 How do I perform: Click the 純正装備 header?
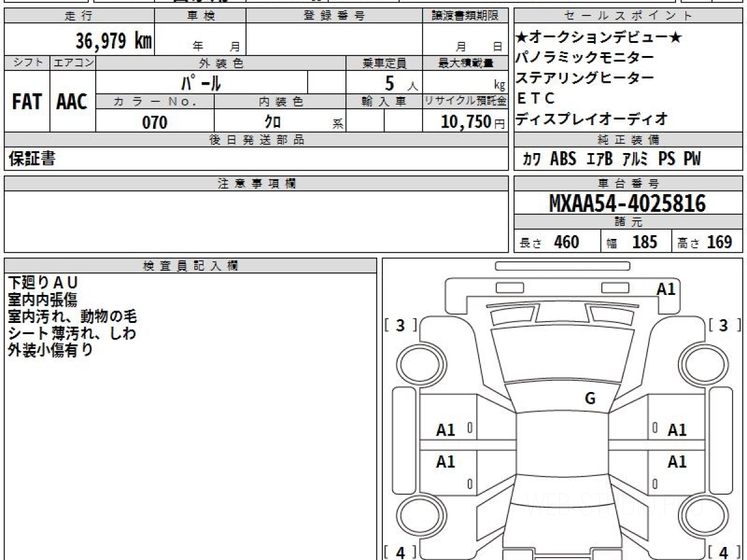[x=628, y=139]
